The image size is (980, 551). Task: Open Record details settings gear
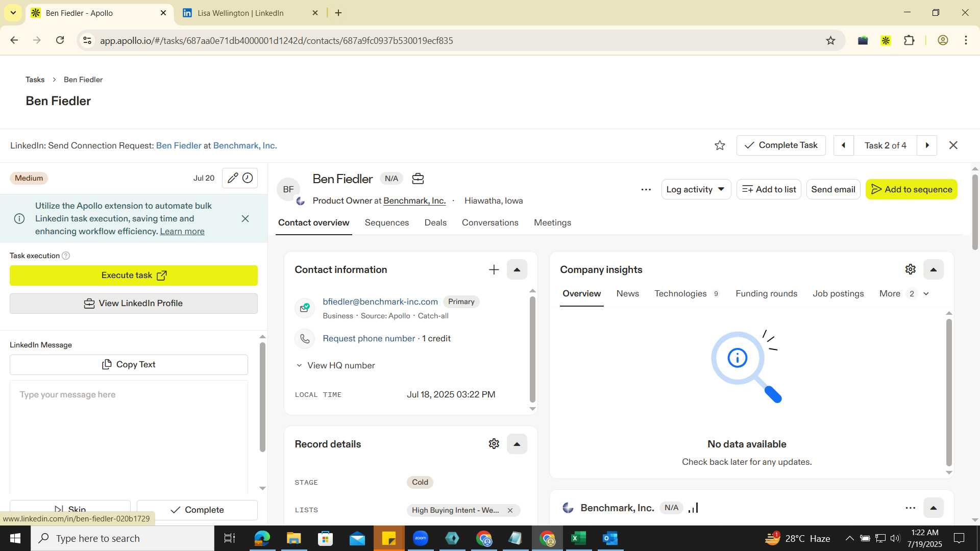tap(494, 444)
